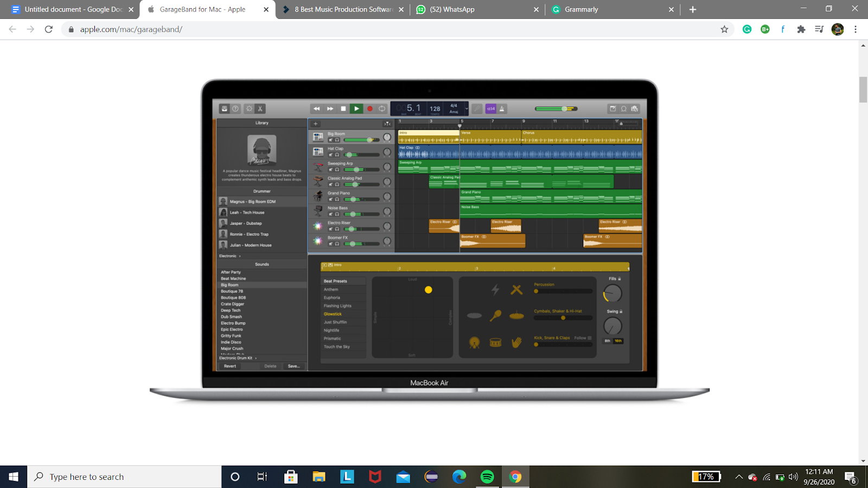
Task: Open Smart Controls dial icon
Action: (249, 108)
